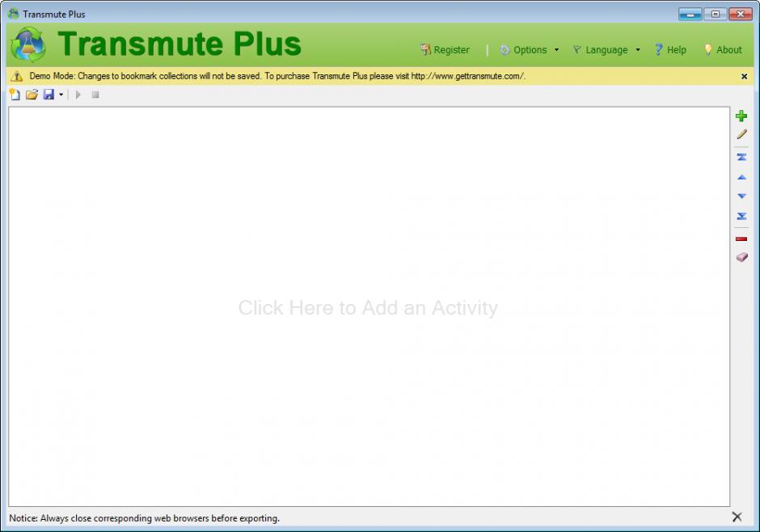760x532 pixels.
Task: Add an activity with green plus
Action: [741, 116]
